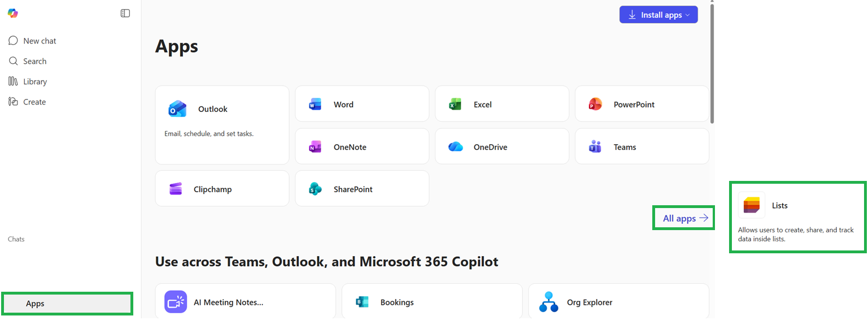
Task: Click Lists description about tracking data
Action: (x=796, y=235)
